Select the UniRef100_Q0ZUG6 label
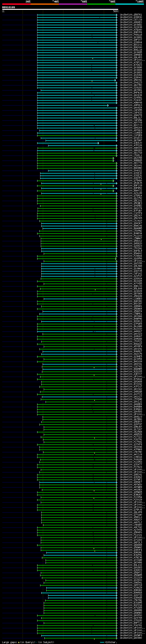Image resolution: width=146 pixels, height=644 pixels. coord(131,75)
